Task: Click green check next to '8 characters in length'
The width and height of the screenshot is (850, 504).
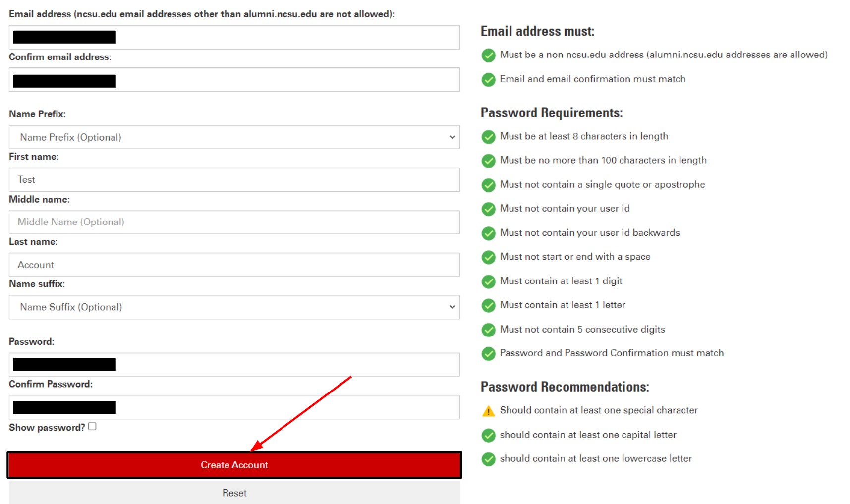Action: (x=488, y=137)
